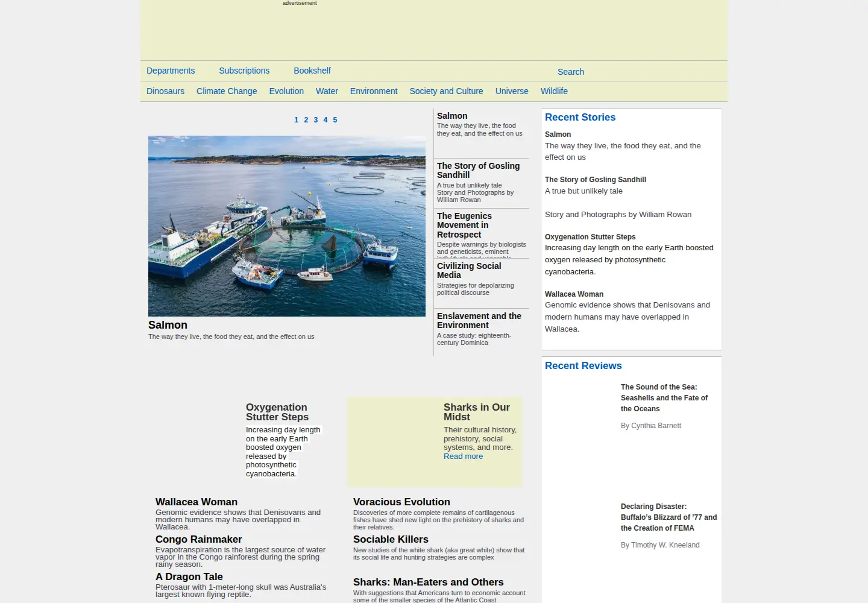
Task: Click 'By Cynthia Barnett' author line
Action: [x=651, y=426]
